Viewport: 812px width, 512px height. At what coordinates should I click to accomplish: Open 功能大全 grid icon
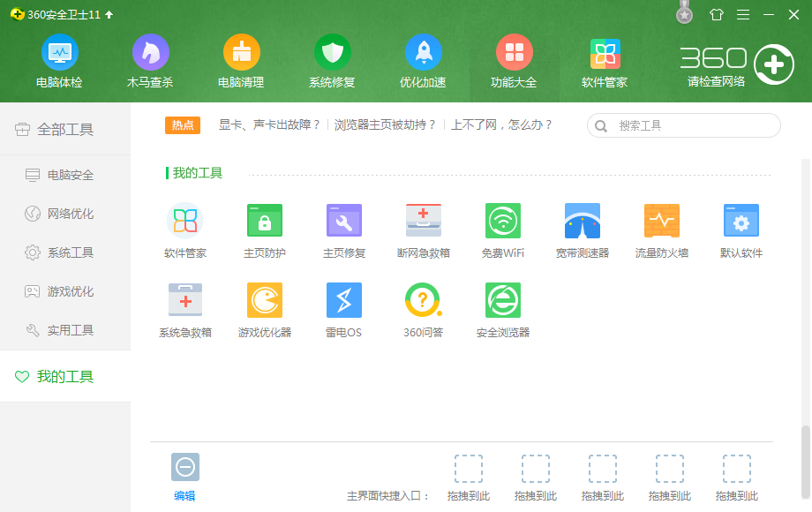coord(515,52)
